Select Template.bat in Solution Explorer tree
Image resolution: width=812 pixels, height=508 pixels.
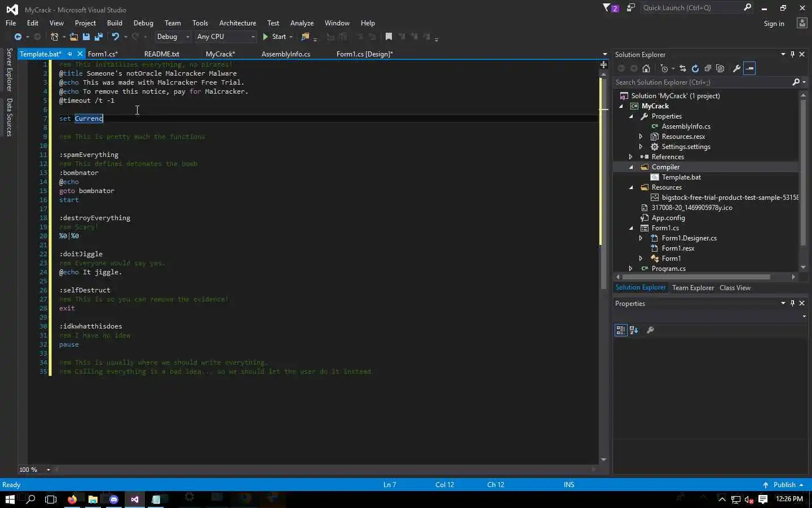point(681,177)
